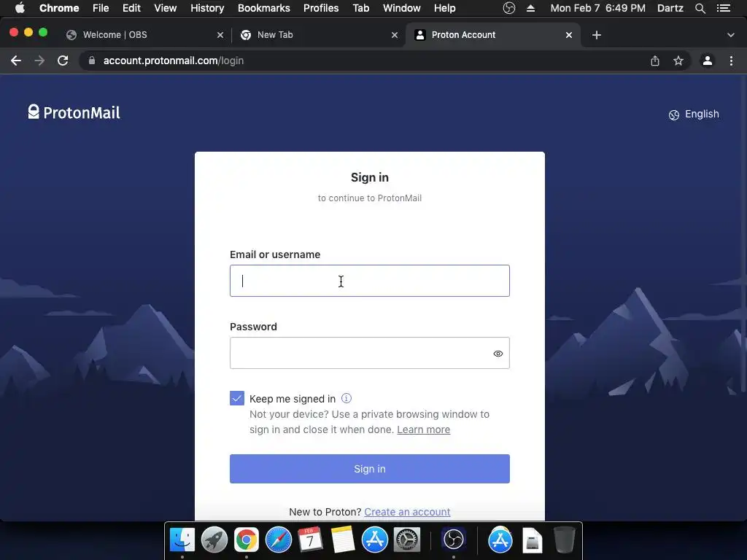Uncheck Keep me signed in checkbox
Image resolution: width=747 pixels, height=560 pixels.
[237, 398]
